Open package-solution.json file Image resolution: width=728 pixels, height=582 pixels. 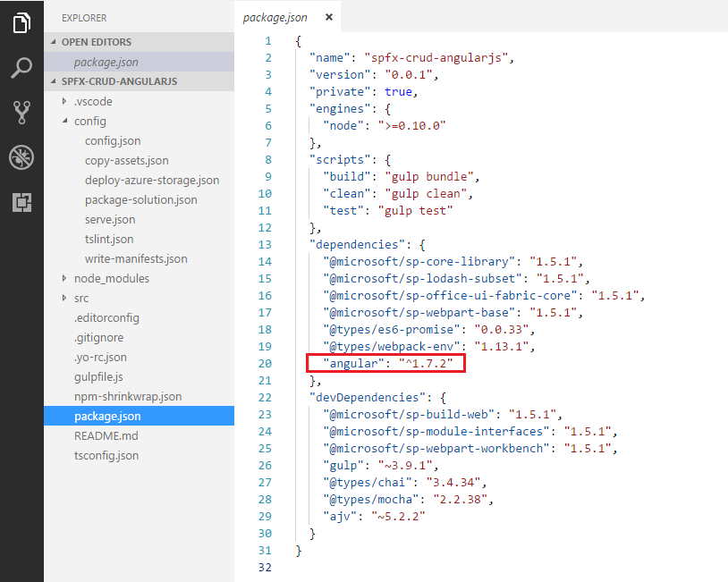(140, 199)
